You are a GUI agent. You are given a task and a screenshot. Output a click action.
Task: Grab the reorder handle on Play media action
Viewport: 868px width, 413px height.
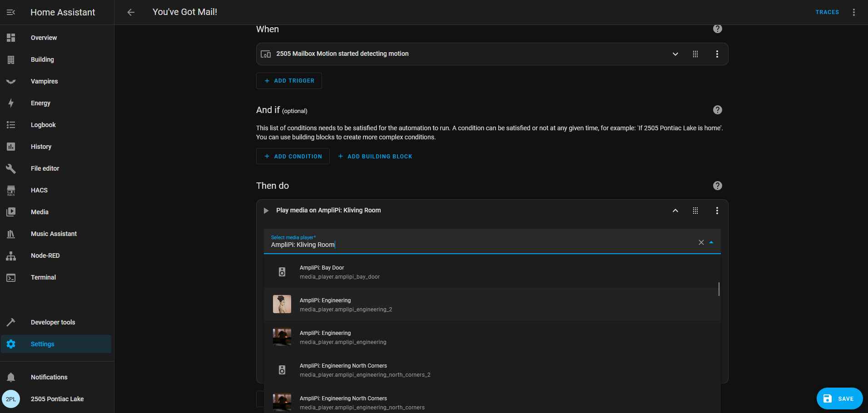[695, 211]
